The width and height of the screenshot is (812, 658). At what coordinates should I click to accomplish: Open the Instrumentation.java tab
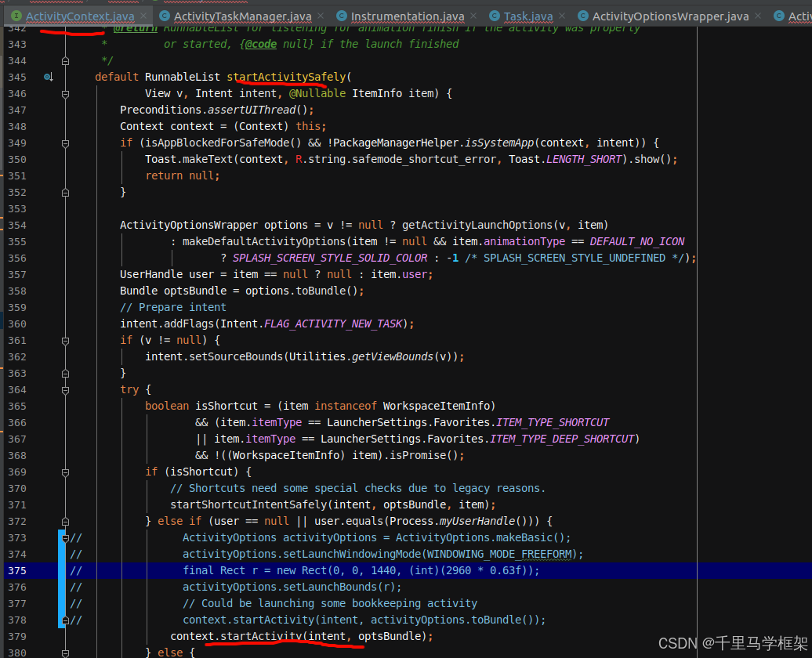point(407,16)
